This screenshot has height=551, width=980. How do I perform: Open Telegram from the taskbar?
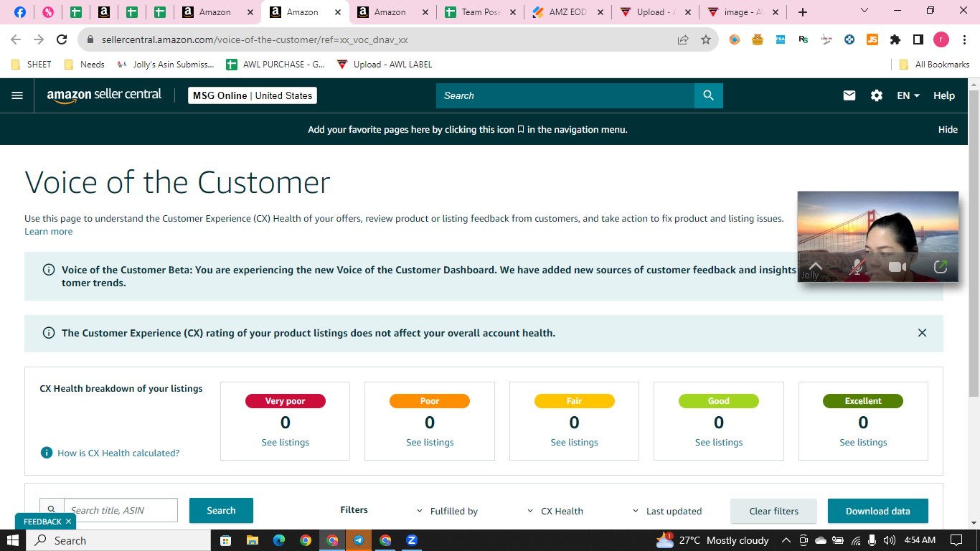tap(359, 540)
